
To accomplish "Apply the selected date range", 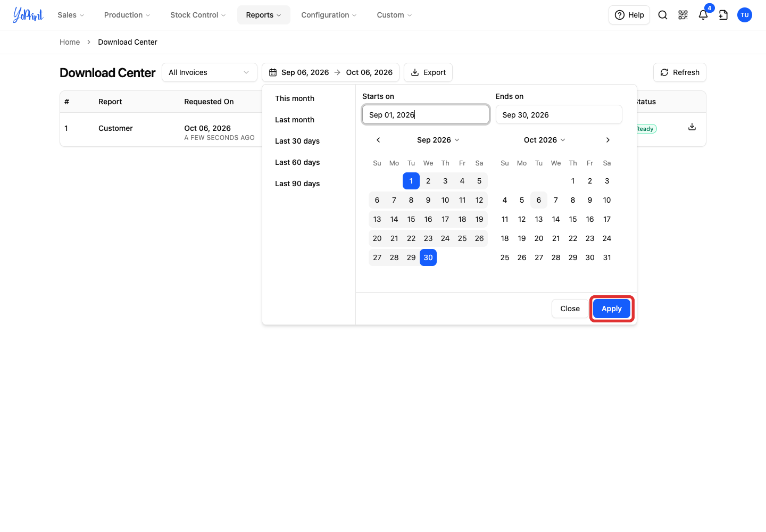I will point(612,309).
